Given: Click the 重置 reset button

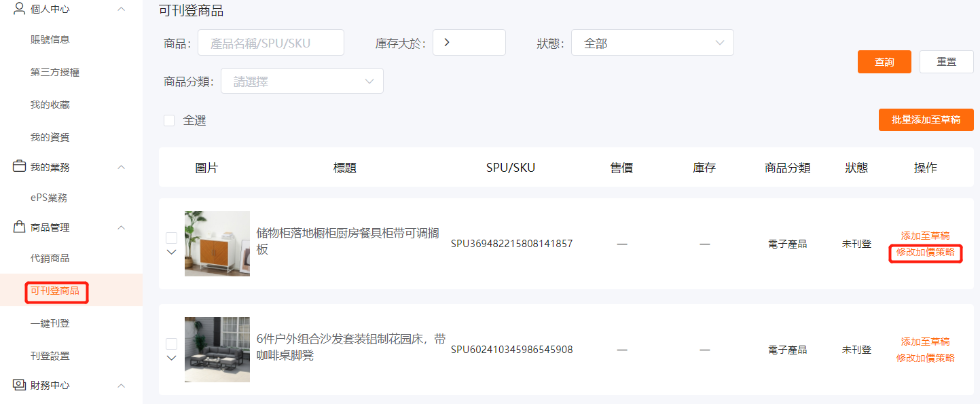Looking at the screenshot, I should [x=946, y=62].
